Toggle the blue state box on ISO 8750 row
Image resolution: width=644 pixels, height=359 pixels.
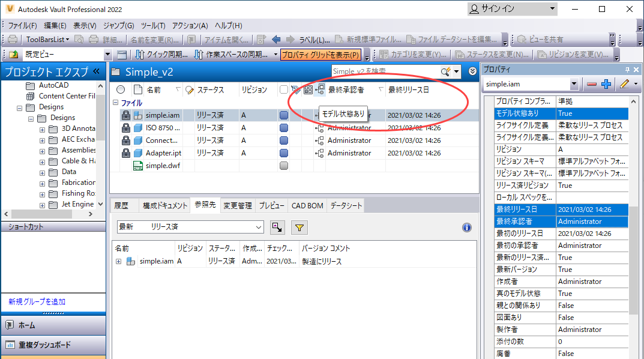(x=283, y=128)
